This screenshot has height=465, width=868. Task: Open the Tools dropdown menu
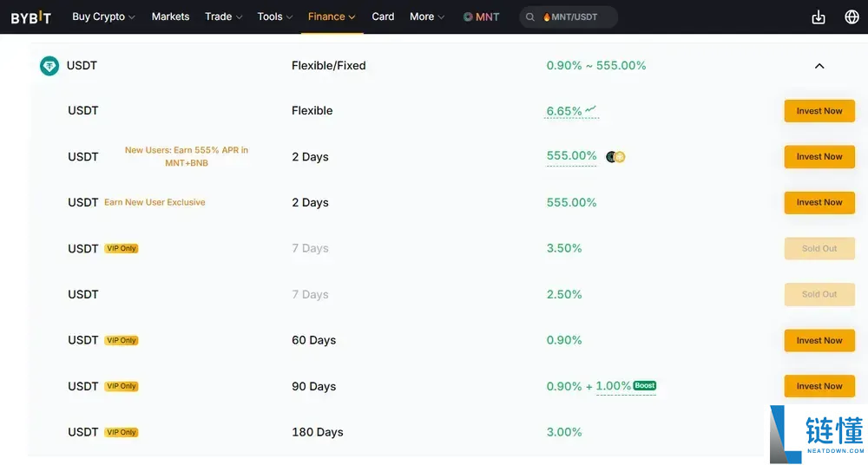(x=275, y=17)
